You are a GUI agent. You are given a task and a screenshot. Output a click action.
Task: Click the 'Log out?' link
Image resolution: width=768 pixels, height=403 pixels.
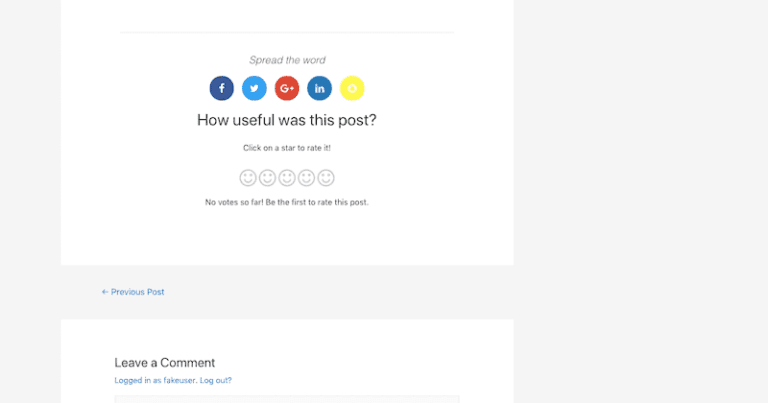216,381
